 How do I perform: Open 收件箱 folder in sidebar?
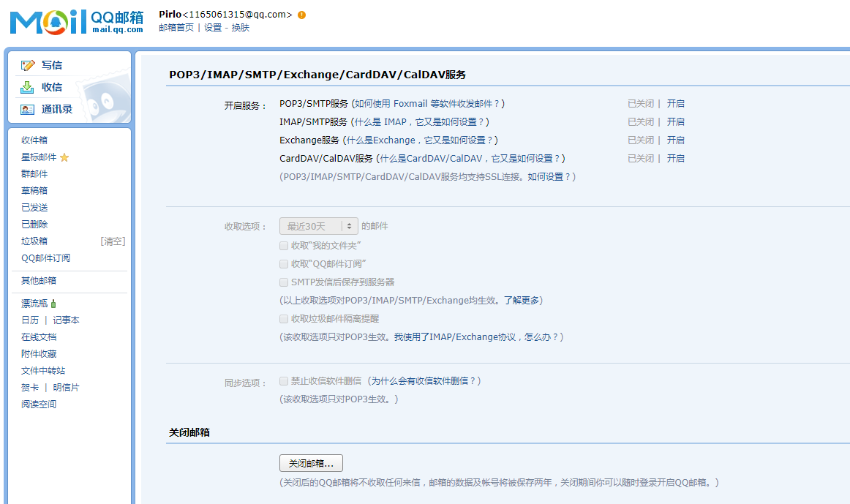tap(34, 140)
